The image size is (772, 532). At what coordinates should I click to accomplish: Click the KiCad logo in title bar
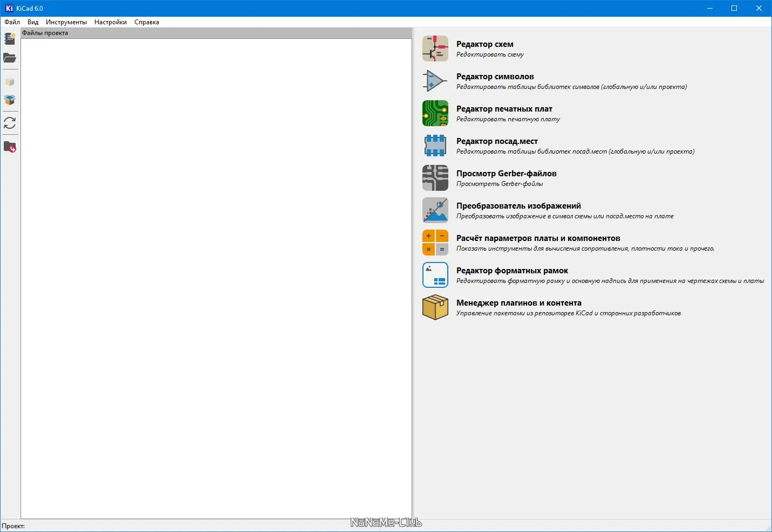tap(9, 8)
